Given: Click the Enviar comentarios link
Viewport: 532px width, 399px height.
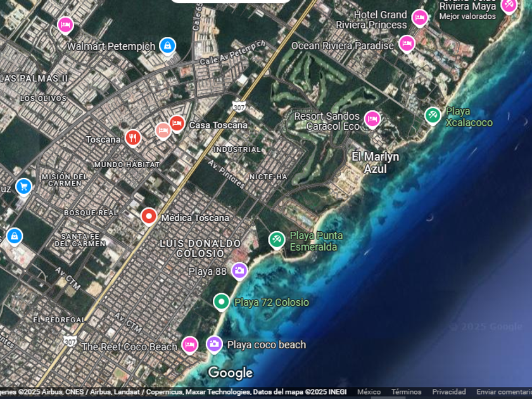Looking at the screenshot, I should point(504,392).
